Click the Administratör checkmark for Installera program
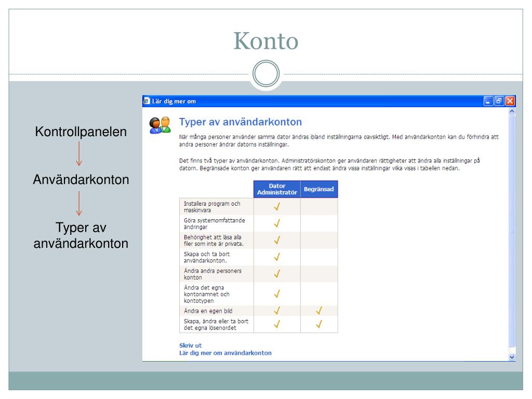This screenshot has width=532, height=399. 277,206
